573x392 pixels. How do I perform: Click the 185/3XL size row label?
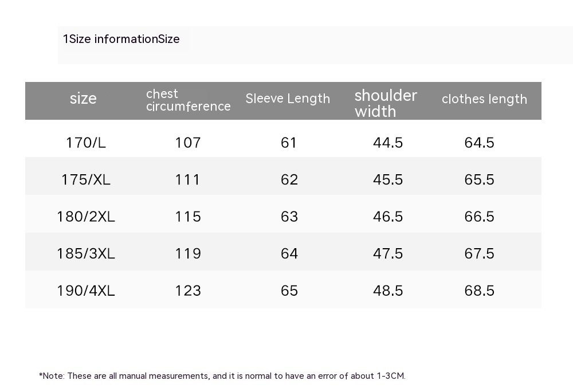(x=86, y=253)
